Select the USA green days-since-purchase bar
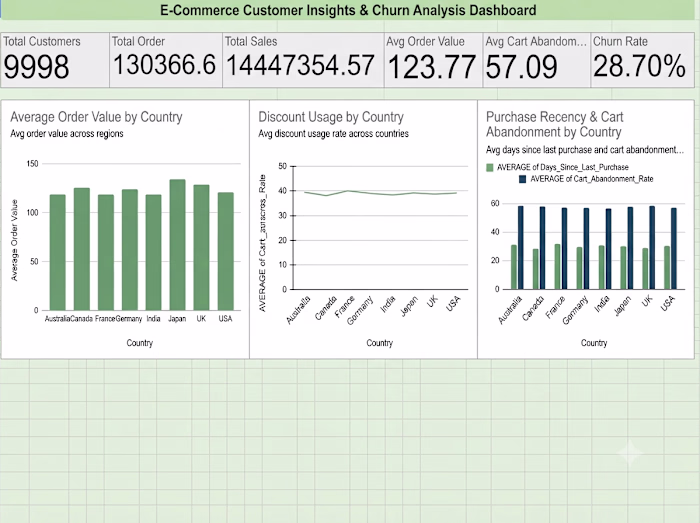 tap(667, 268)
